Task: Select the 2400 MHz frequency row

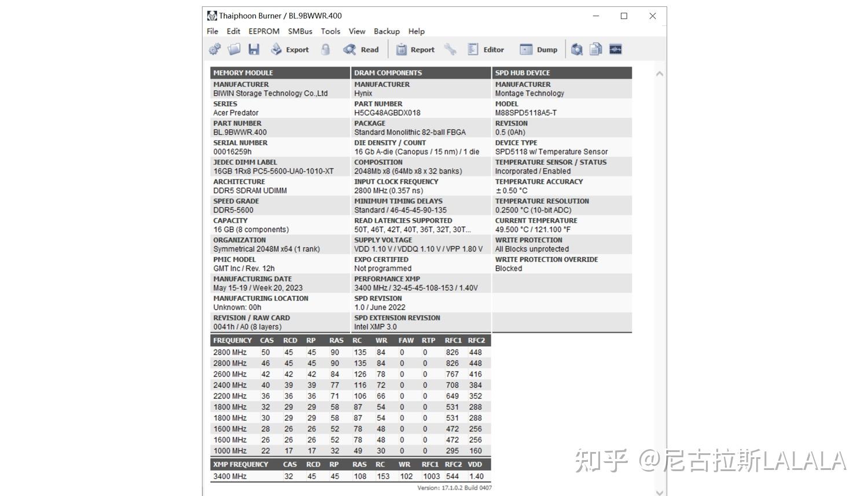Action: [x=351, y=385]
